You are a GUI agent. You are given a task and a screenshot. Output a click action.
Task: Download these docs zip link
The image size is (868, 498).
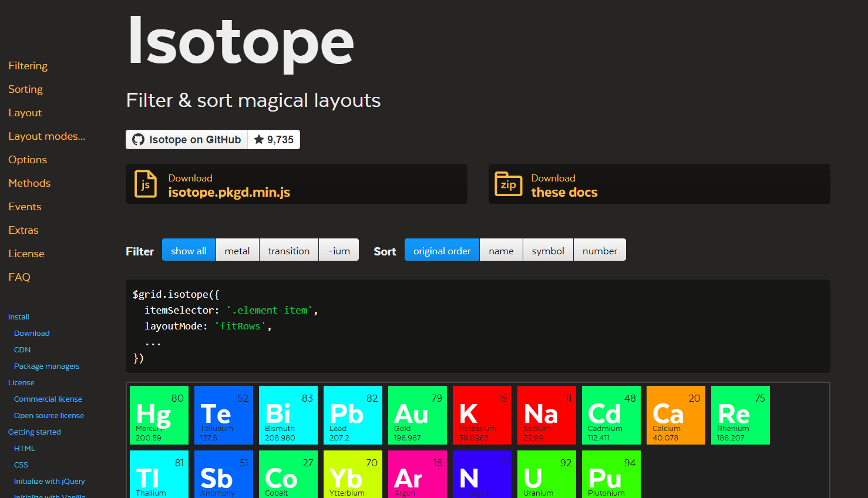(x=660, y=184)
